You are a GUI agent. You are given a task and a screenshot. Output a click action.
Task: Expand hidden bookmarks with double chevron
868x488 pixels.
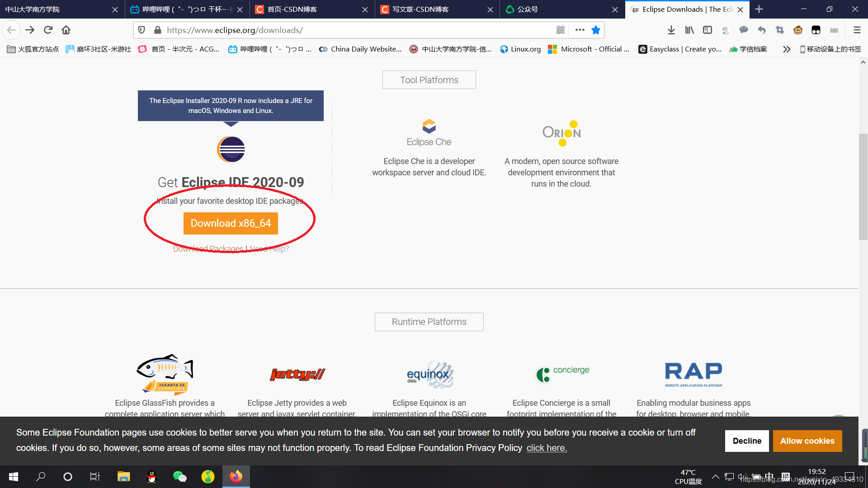(787, 49)
